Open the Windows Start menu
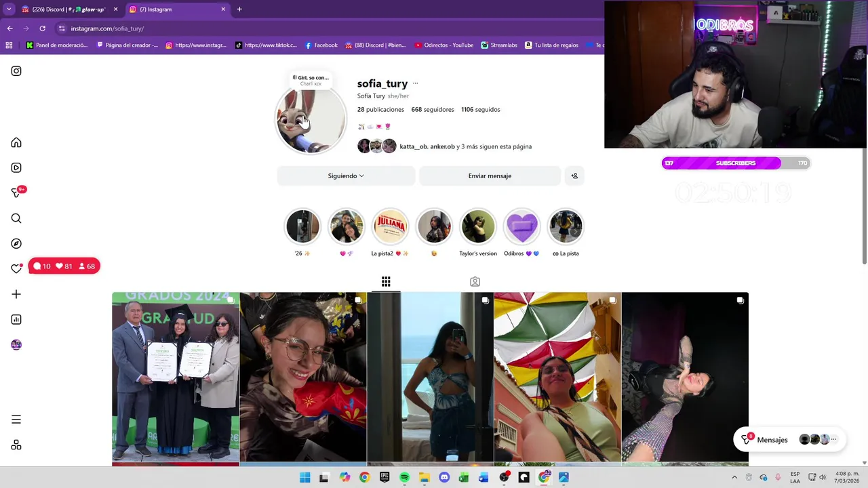 [x=304, y=478]
